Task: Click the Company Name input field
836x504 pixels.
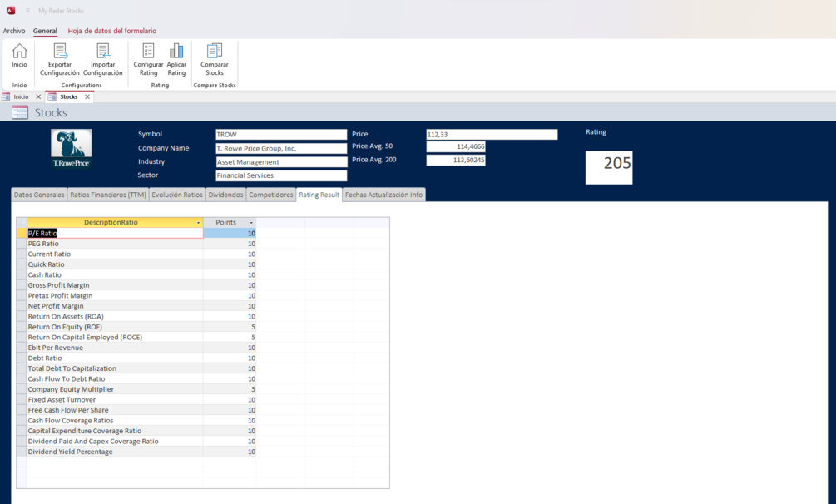Action: pyautogui.click(x=281, y=148)
